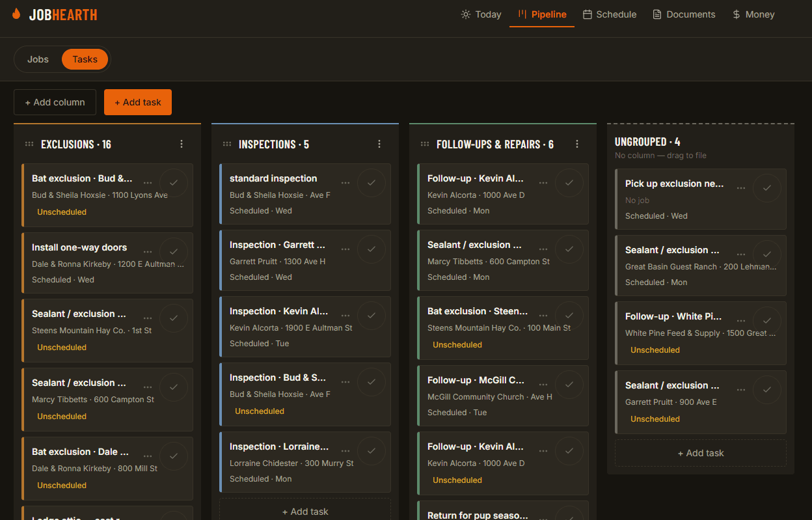Image resolution: width=812 pixels, height=520 pixels.
Task: Complete scheduled Monday Kevin Alcorta follow-up
Action: [569, 183]
